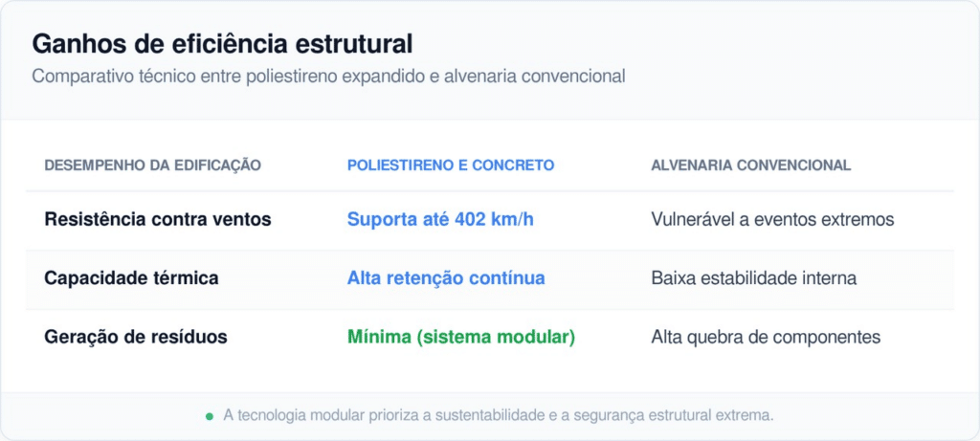The width and height of the screenshot is (980, 441).
Task: Open the blue Suporta até 402 km/h text
Action: [440, 219]
